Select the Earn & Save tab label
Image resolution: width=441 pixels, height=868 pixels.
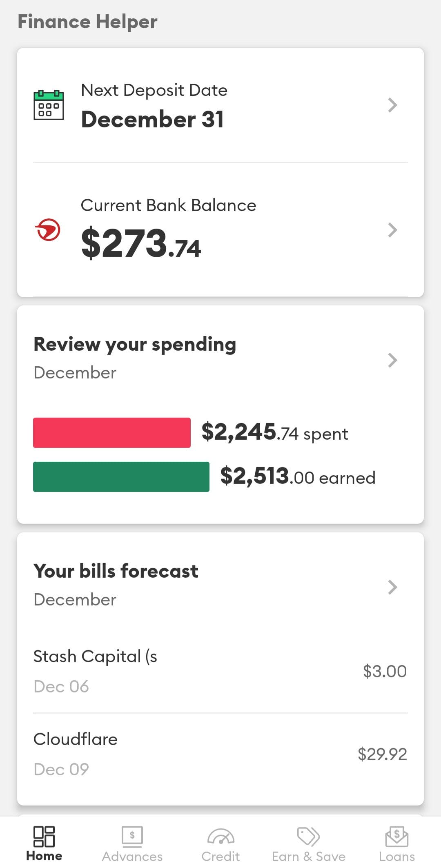309,856
